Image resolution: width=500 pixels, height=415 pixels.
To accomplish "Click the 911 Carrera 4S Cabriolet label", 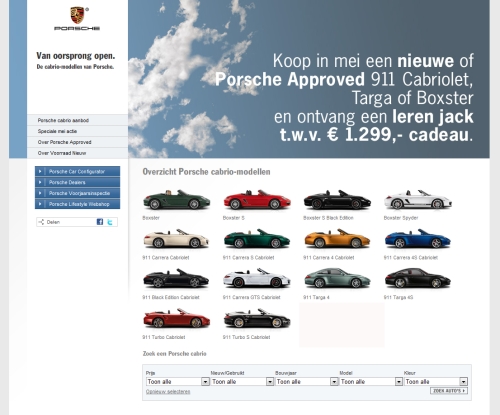I will pos(411,257).
